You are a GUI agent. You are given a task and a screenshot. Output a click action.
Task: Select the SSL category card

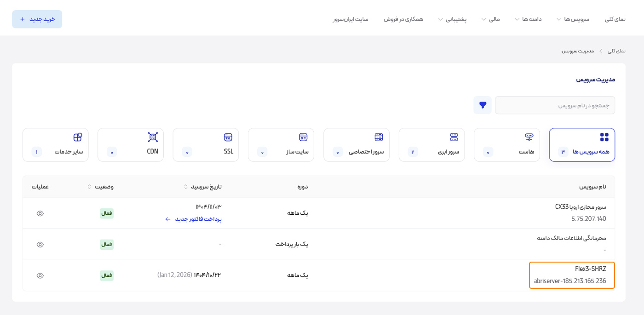pos(206,145)
